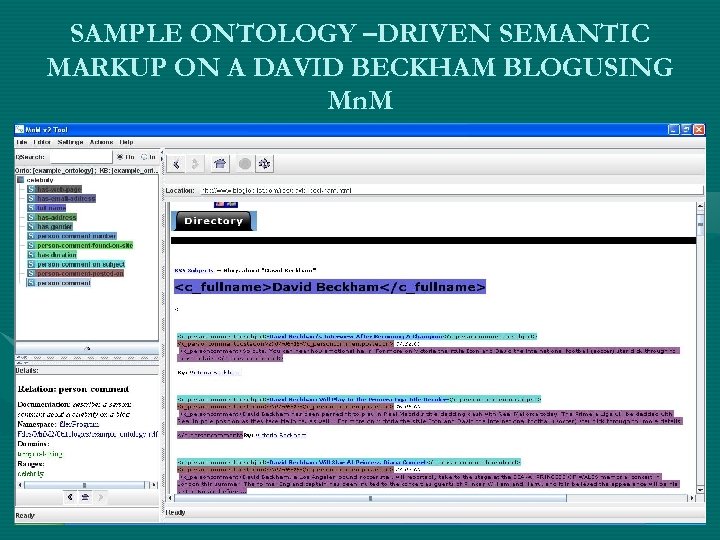Click the browser vertical scrollbar down arrow
The width and height of the screenshot is (720, 540).
click(700, 490)
